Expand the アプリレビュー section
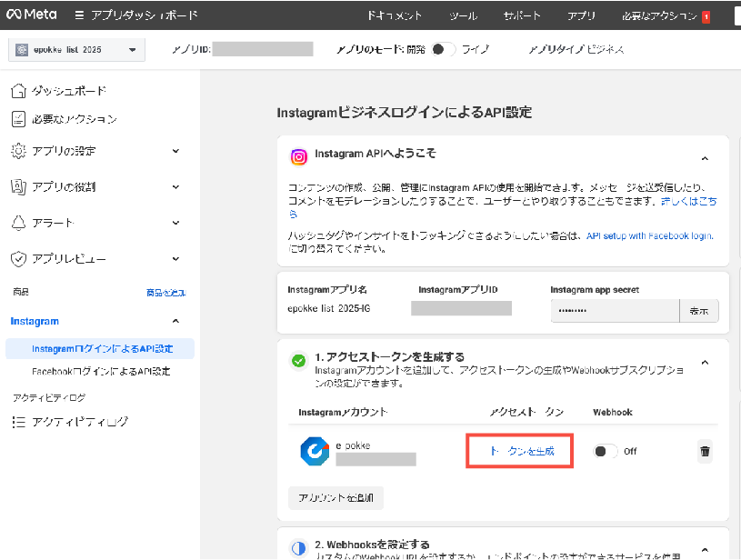 pos(175,258)
